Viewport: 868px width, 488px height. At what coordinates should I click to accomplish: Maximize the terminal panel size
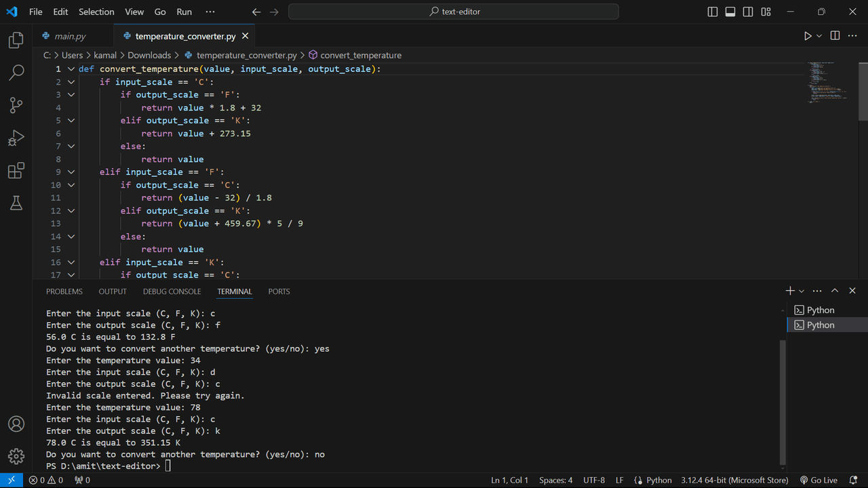click(x=835, y=291)
